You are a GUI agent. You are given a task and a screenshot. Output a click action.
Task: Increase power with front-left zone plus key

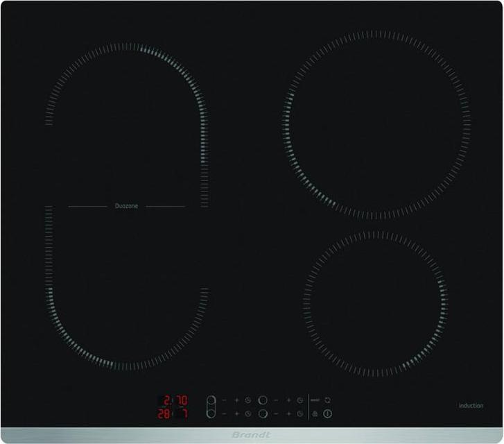(237, 413)
